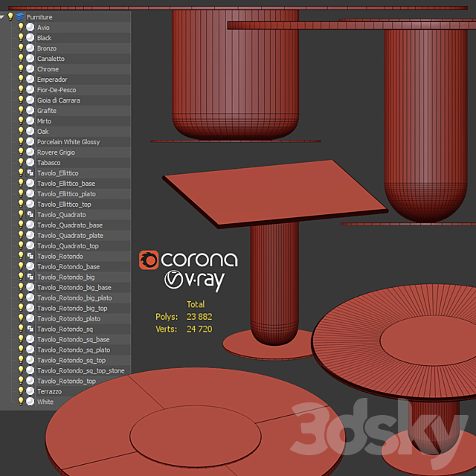The height and width of the screenshot is (476, 476).
Task: Click the group icon beside Tavolo_Rotondo_big
Action: click(x=30, y=277)
